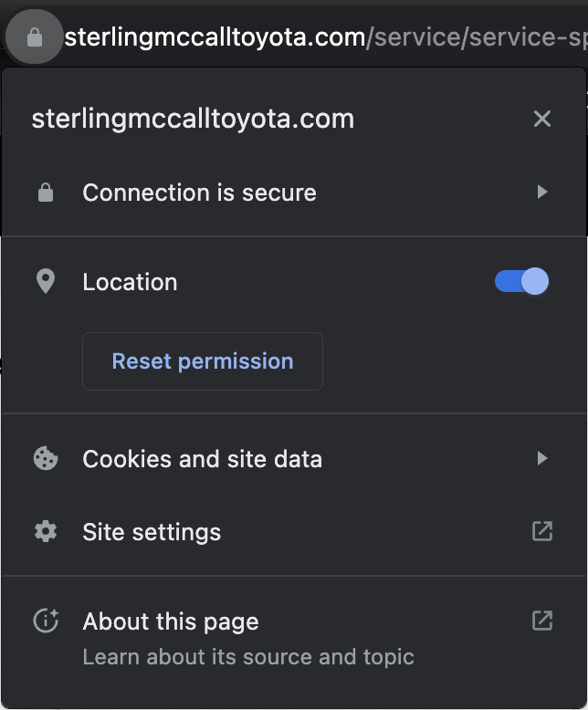Image resolution: width=588 pixels, height=710 pixels.
Task: Click the location pin icon
Action: coord(46,281)
